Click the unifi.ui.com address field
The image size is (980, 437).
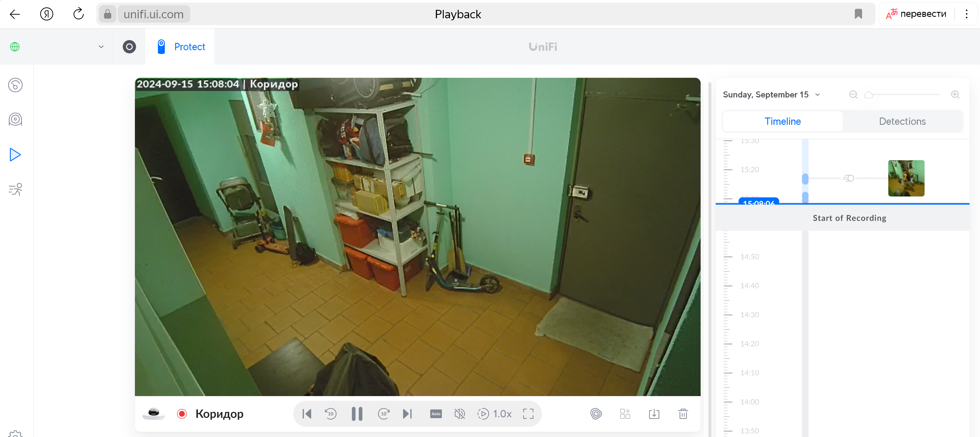(154, 14)
